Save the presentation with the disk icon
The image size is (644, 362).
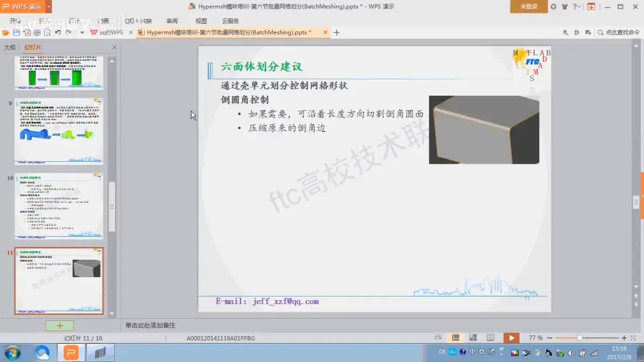click(16, 32)
